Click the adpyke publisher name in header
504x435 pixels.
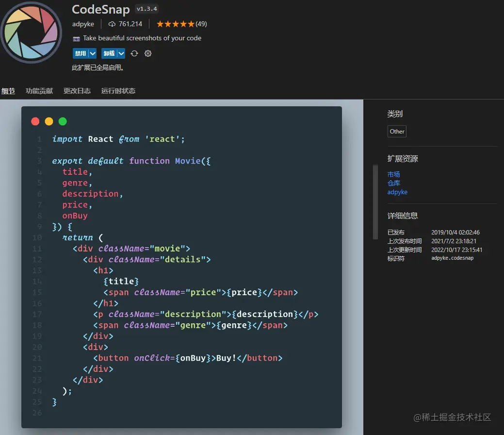pyautogui.click(x=83, y=24)
